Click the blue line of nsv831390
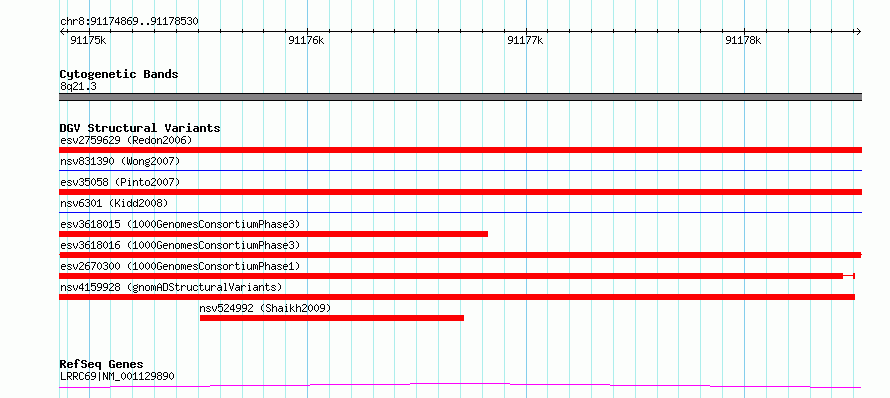This screenshot has width=890, height=398. (460, 170)
